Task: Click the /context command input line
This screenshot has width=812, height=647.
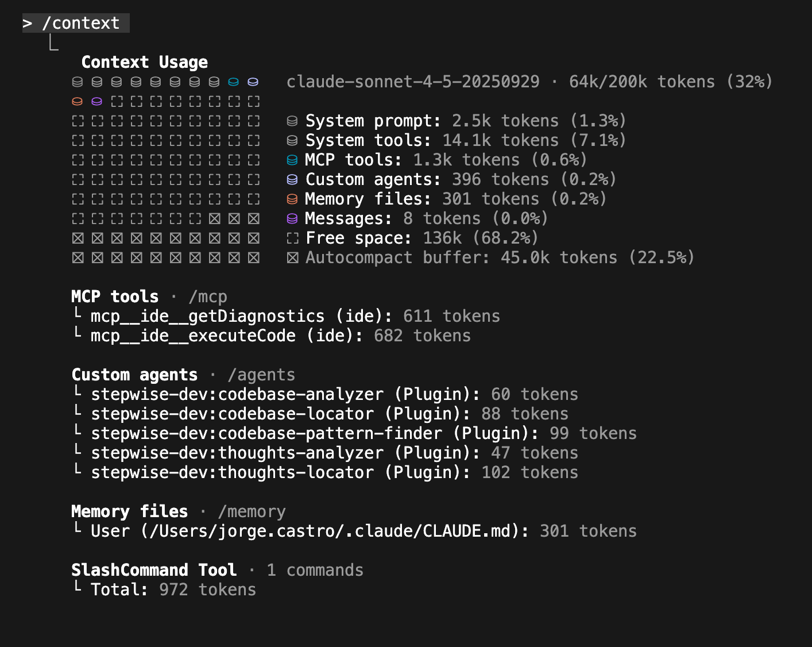Action: 80,24
